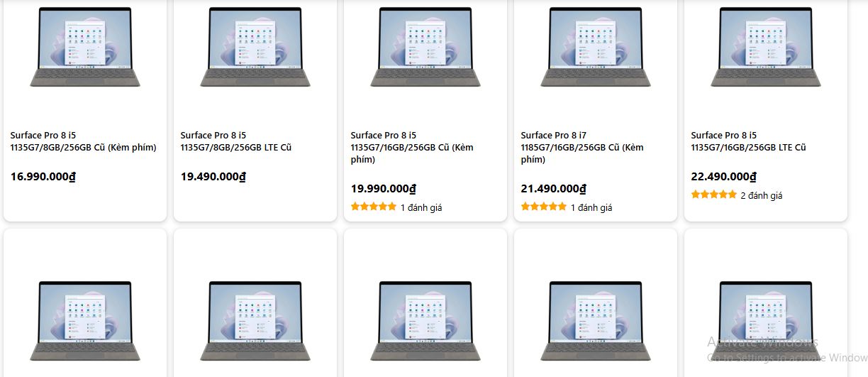Click the star rating under 21.490.000₫
The height and width of the screenshot is (377, 868).
pos(543,207)
